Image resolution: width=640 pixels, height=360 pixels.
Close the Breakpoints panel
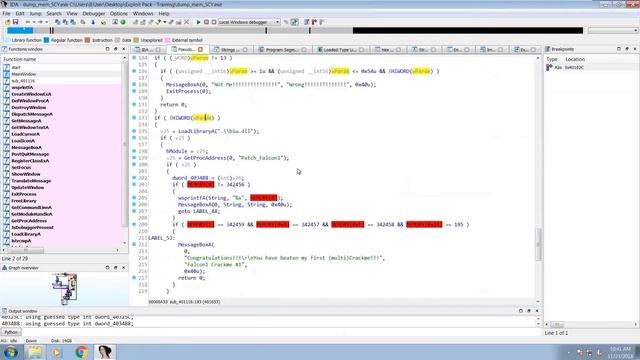pos(635,49)
